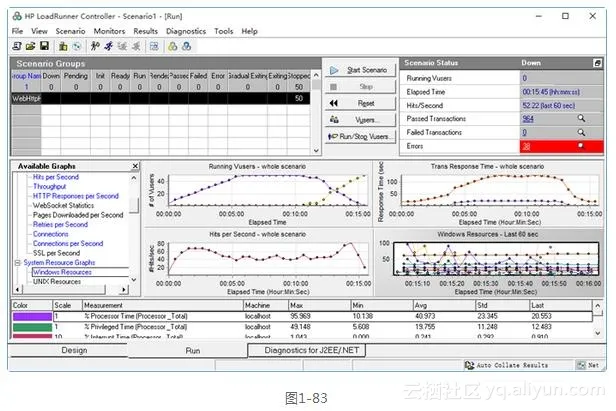Click the Analyze Results grid icon

tap(154, 46)
